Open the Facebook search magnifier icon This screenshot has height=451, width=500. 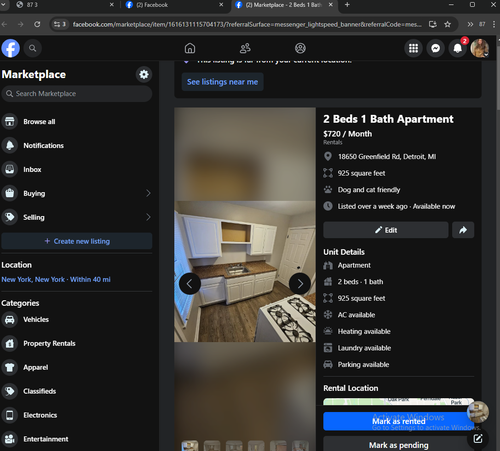pyautogui.click(x=32, y=48)
